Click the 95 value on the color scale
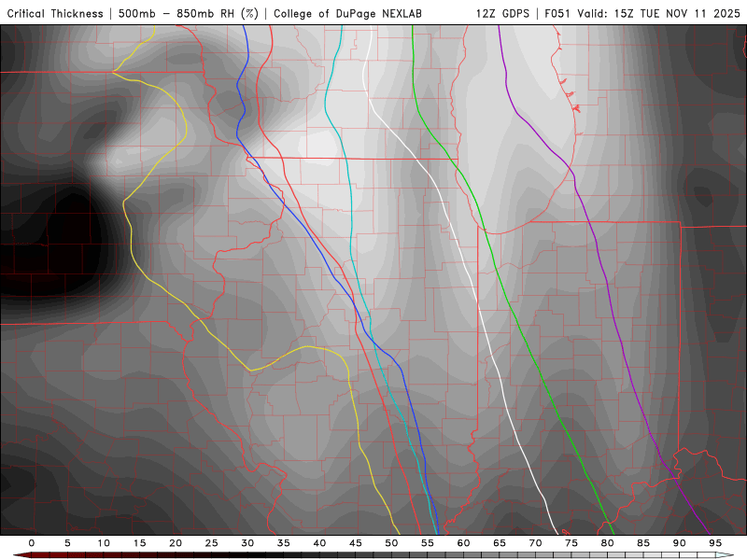This screenshot has height=560, width=747. click(x=715, y=543)
